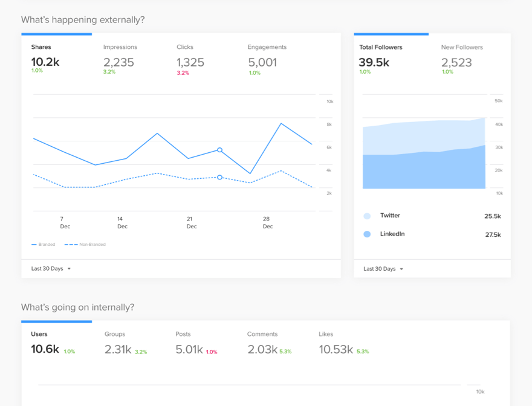Image resolution: width=532 pixels, height=406 pixels.
Task: Select the Shares metric tab
Action: click(45, 57)
